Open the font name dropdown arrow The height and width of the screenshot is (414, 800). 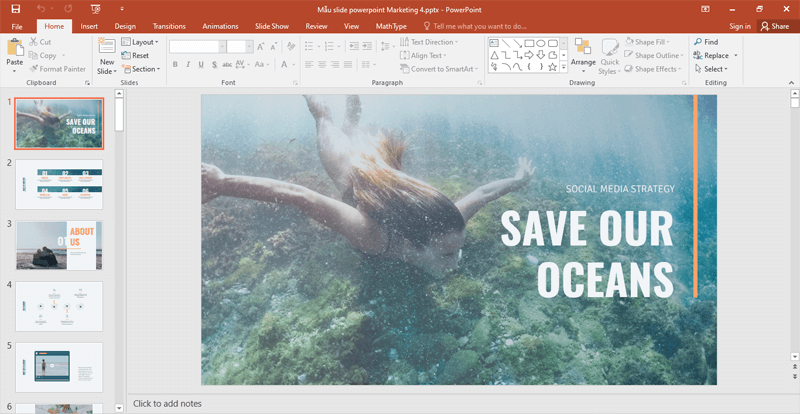click(222, 47)
